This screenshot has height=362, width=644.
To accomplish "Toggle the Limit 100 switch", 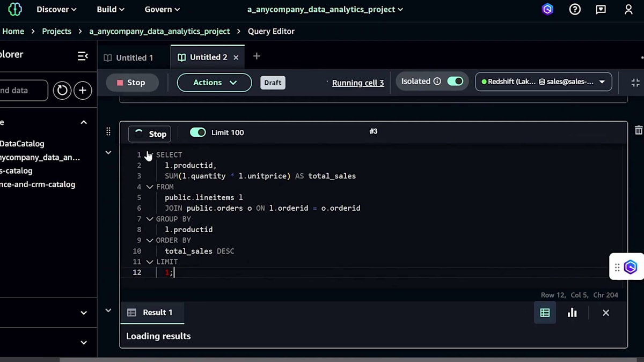I will pos(198,132).
